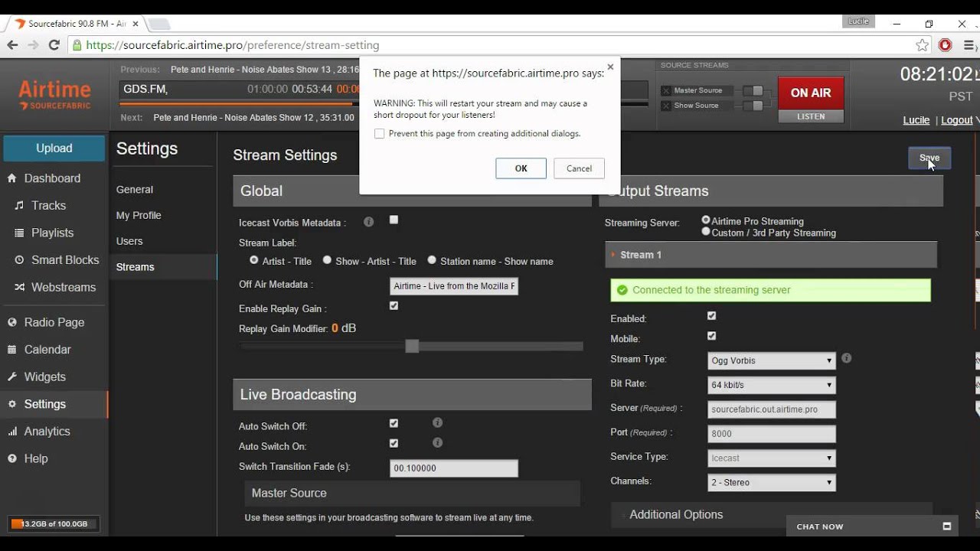Click the Replay Gain Modifier slider handle

point(412,346)
